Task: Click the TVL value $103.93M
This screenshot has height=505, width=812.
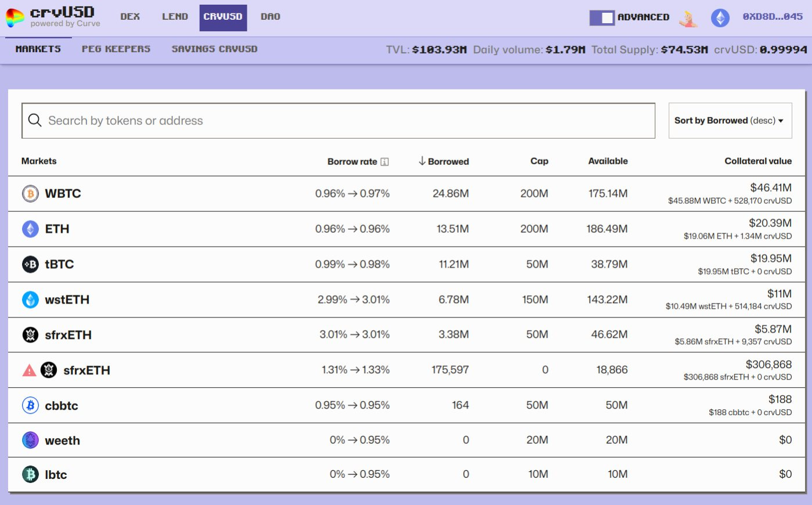Action: (439, 50)
